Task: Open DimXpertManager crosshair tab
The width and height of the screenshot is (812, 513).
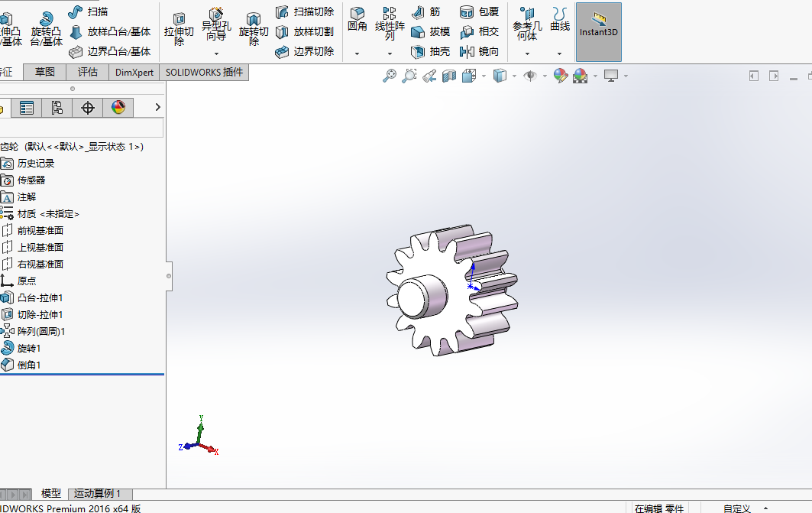Action: pos(88,108)
